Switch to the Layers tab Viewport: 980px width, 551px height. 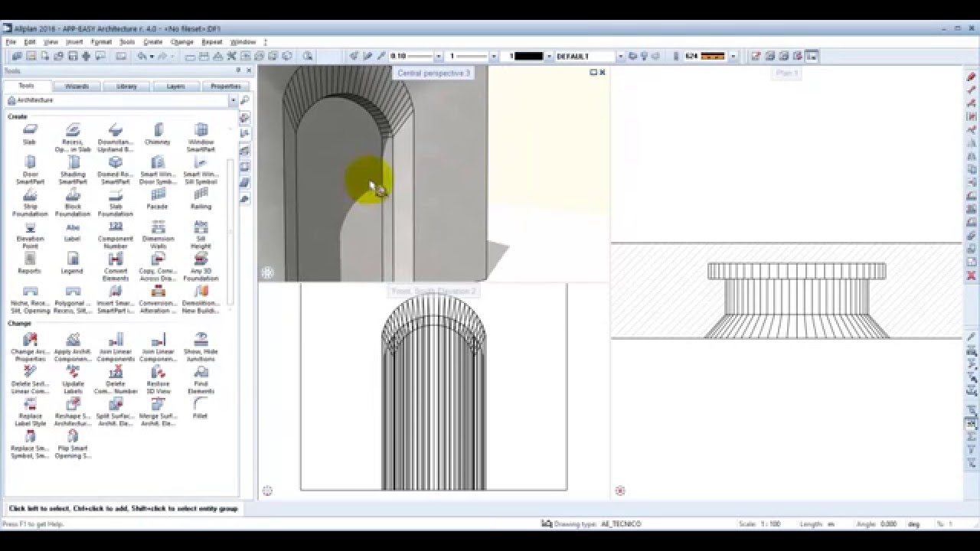pyautogui.click(x=176, y=86)
